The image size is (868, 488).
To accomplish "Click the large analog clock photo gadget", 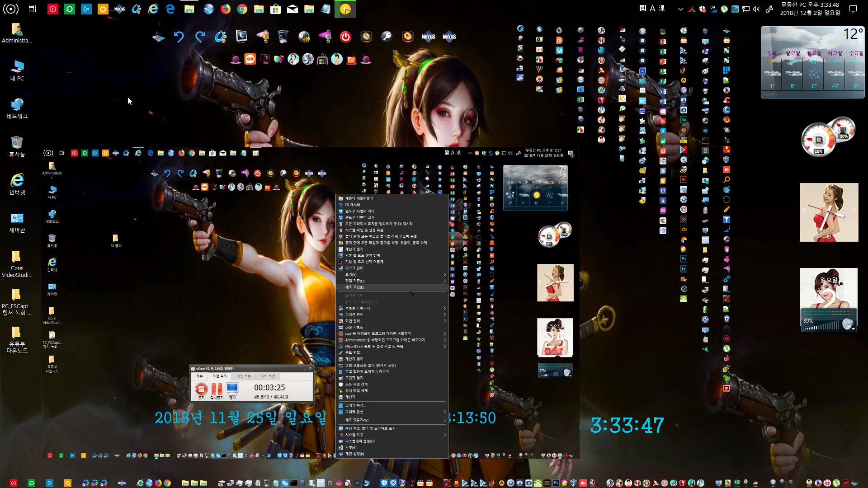I will [829, 212].
